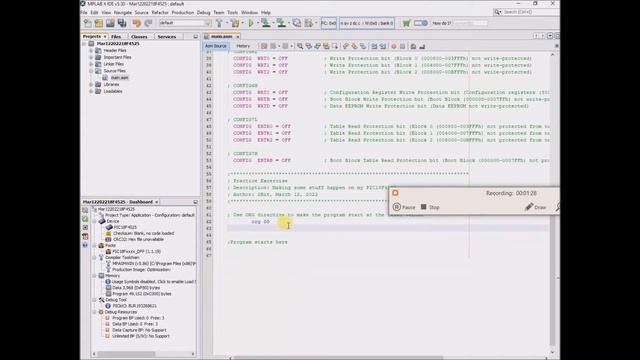Click the blue help Dashboard side icon
Screen dimensions: 640x360
coord(85,245)
